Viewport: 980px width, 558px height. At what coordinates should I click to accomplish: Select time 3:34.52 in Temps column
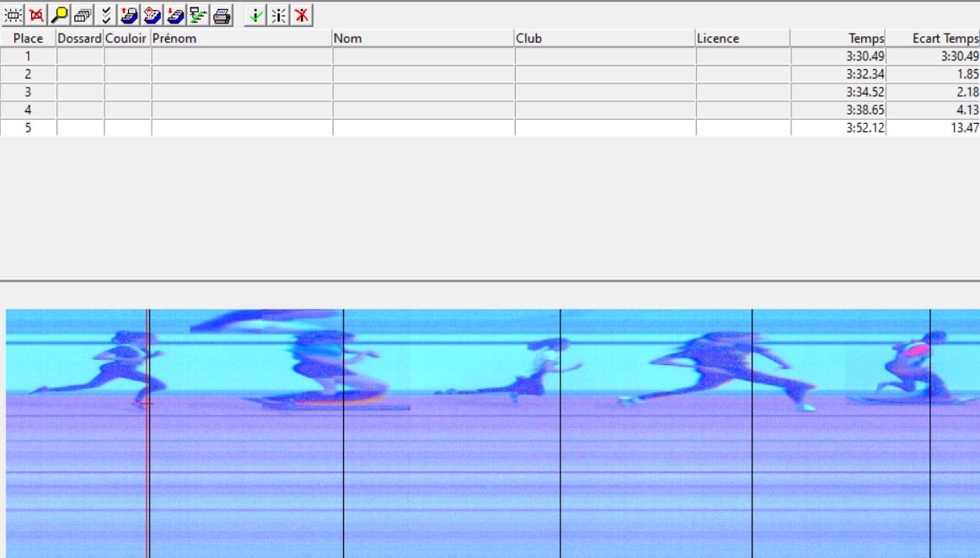[865, 92]
